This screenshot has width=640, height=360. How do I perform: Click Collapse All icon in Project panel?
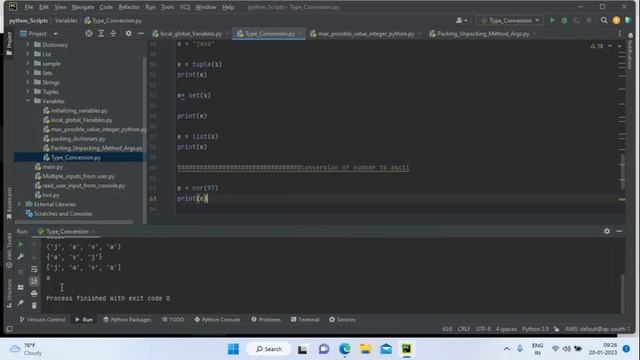(x=113, y=33)
